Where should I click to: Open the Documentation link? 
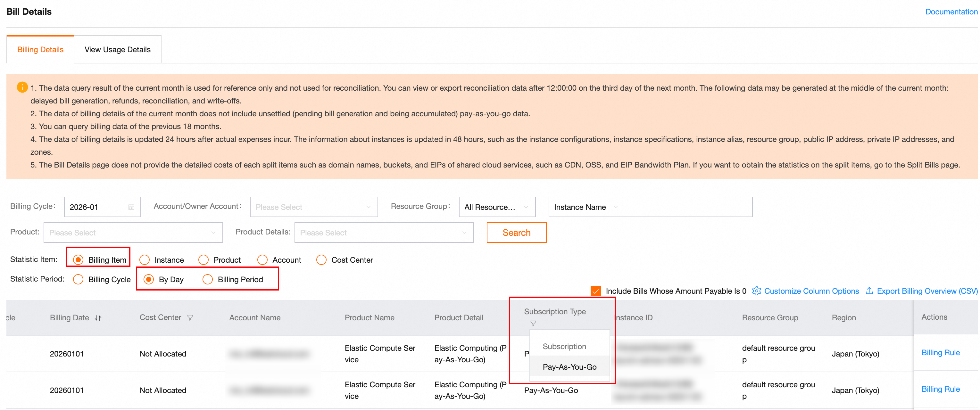tap(951, 12)
